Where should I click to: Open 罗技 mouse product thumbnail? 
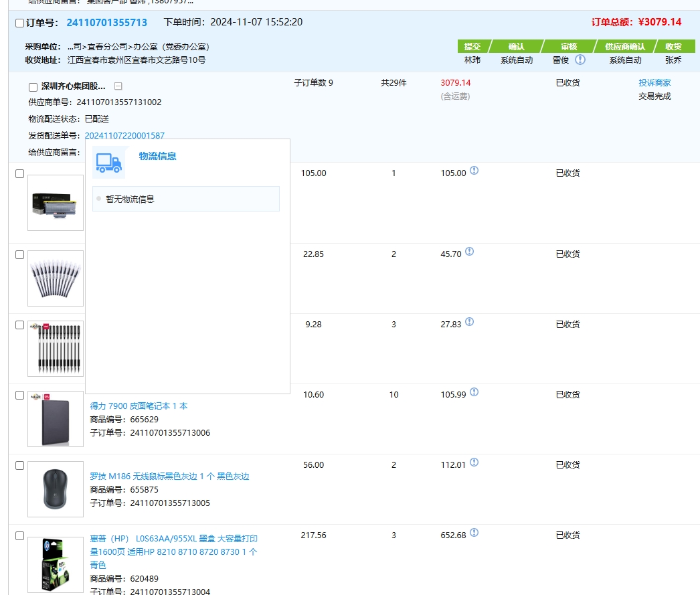(x=56, y=489)
